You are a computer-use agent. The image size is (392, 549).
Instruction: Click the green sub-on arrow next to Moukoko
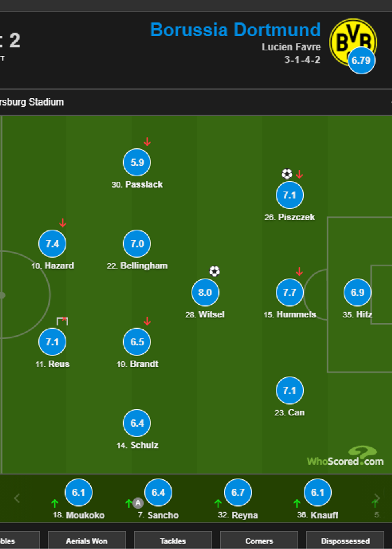tap(55, 503)
